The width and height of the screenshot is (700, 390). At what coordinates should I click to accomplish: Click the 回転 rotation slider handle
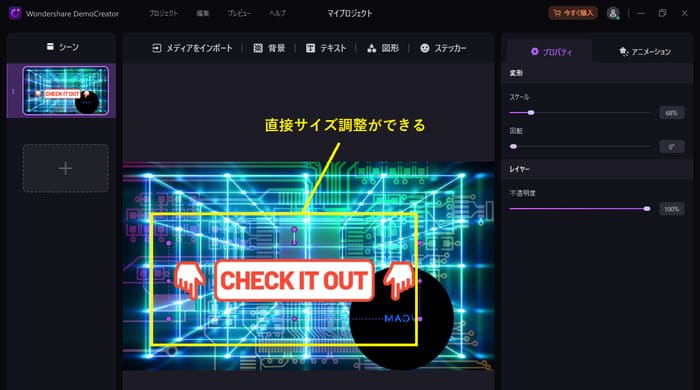(x=513, y=146)
